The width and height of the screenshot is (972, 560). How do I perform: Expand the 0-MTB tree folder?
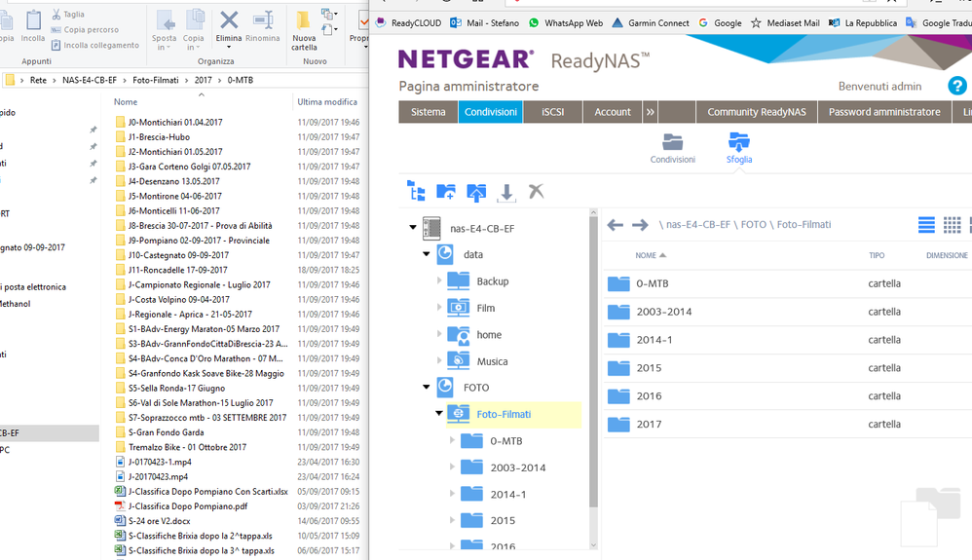[453, 439]
